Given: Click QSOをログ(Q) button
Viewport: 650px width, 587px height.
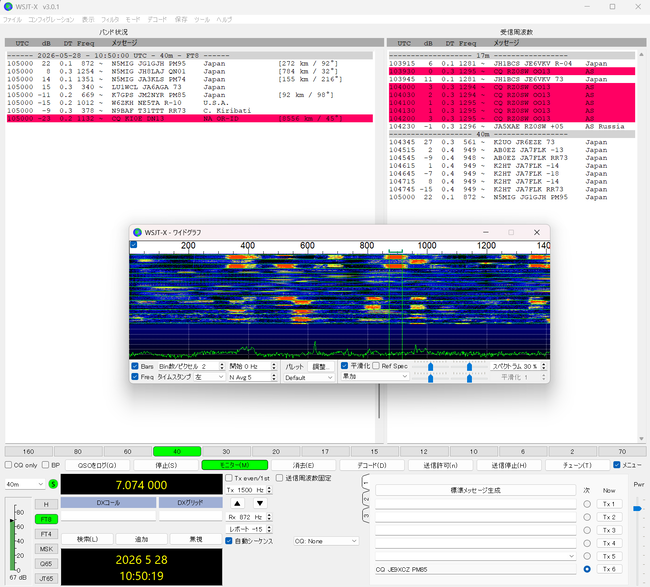Looking at the screenshot, I should pos(97,465).
